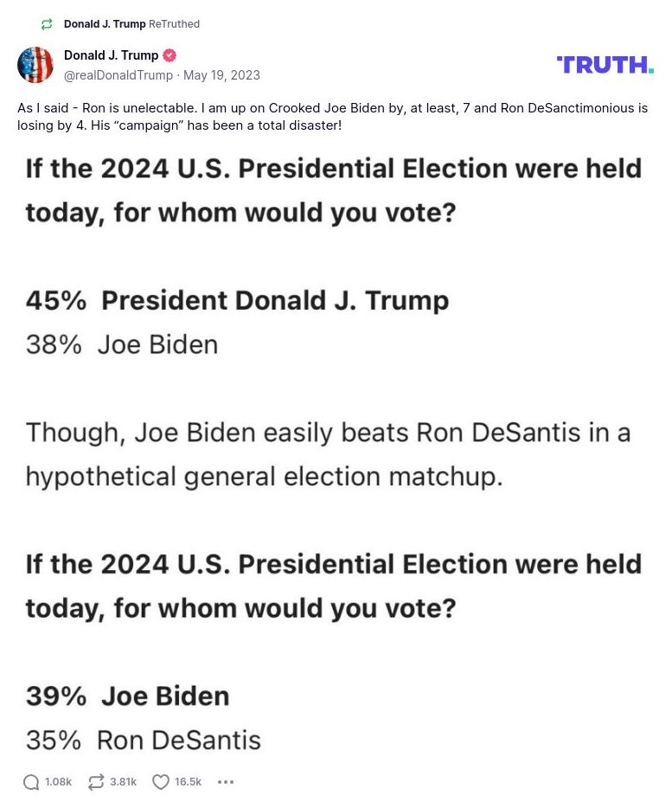The width and height of the screenshot is (672, 808).
Task: Click the green ReTruth arrows icon at top
Action: click(46, 23)
